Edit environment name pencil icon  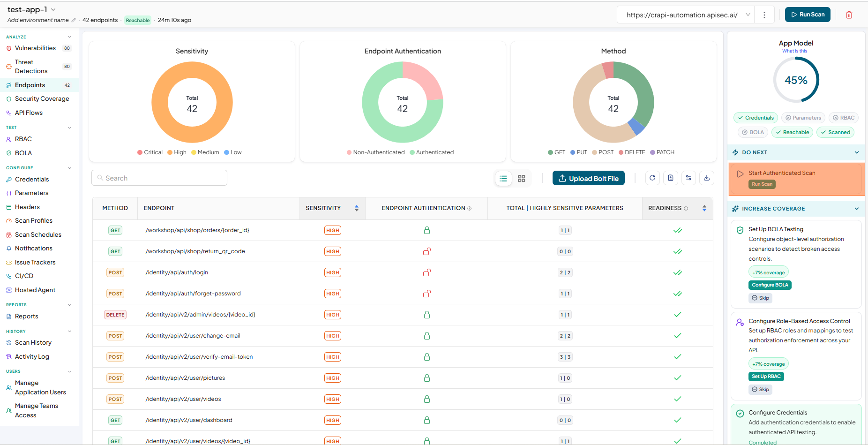point(74,20)
